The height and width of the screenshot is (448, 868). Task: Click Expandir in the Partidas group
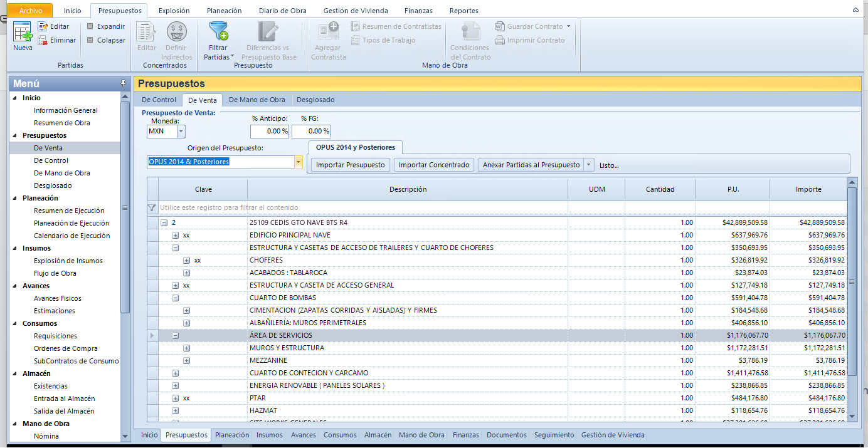coord(106,26)
